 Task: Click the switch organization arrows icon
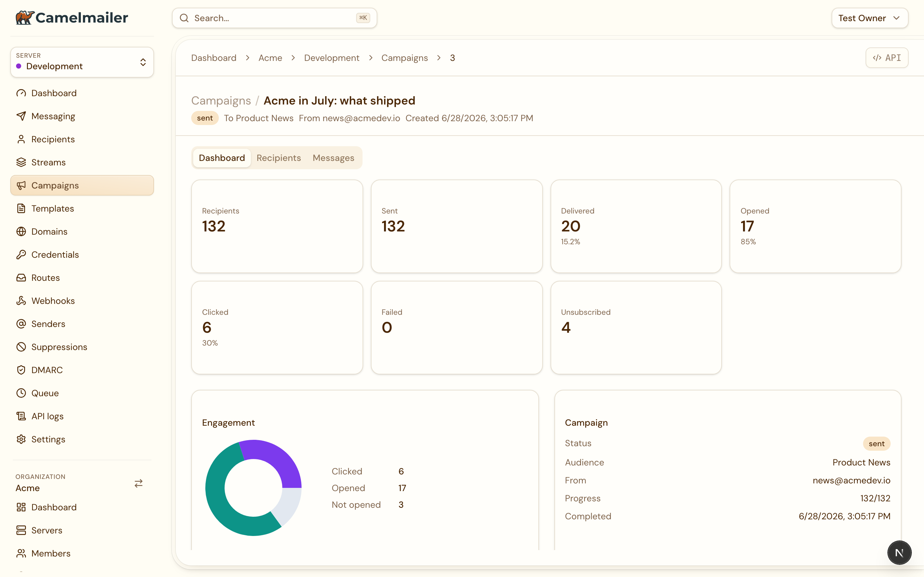[139, 483]
